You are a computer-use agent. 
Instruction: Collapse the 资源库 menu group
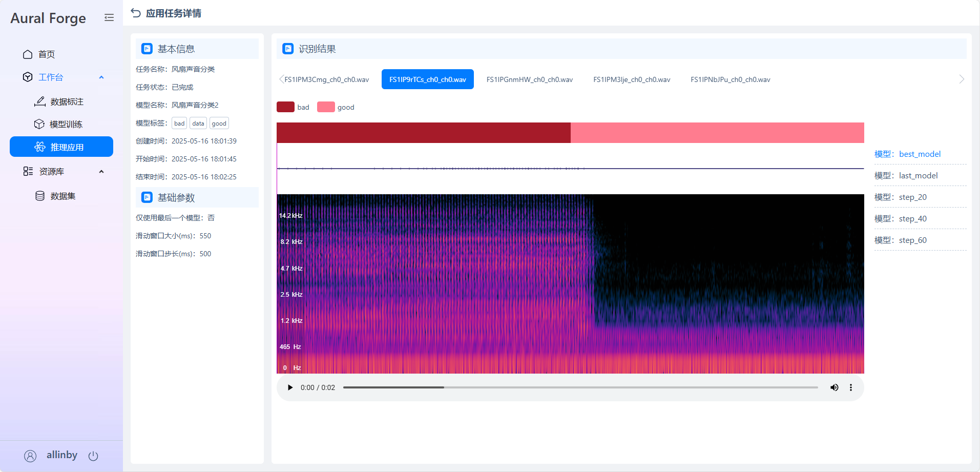click(101, 172)
